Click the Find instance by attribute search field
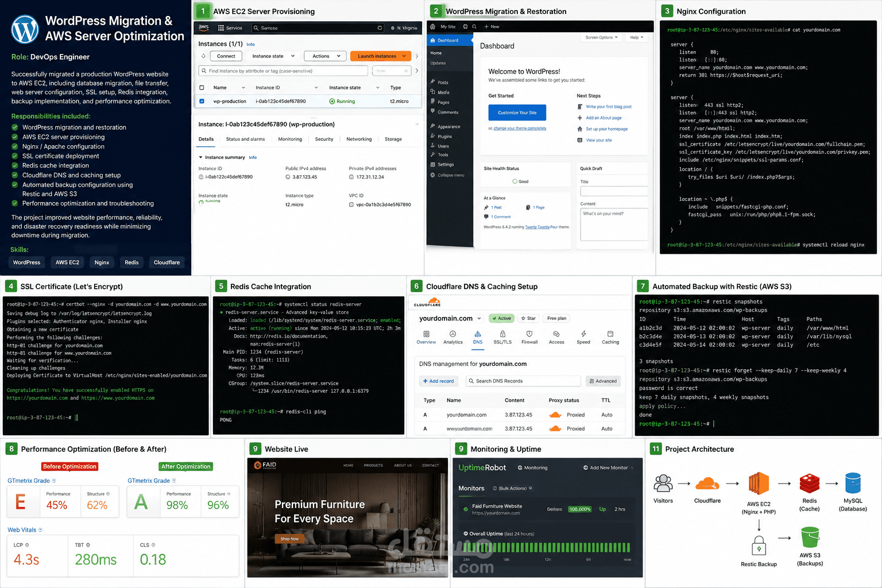This screenshot has width=882, height=588. coord(283,71)
